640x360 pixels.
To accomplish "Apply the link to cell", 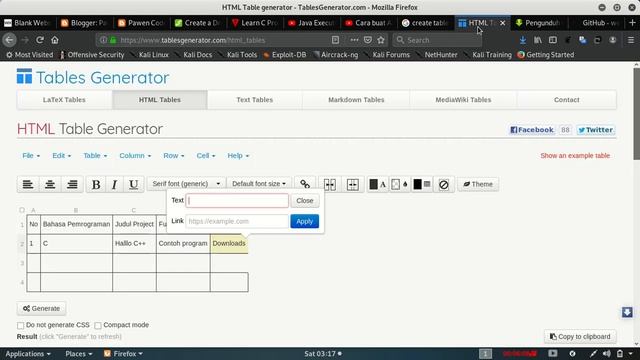I will (x=304, y=221).
